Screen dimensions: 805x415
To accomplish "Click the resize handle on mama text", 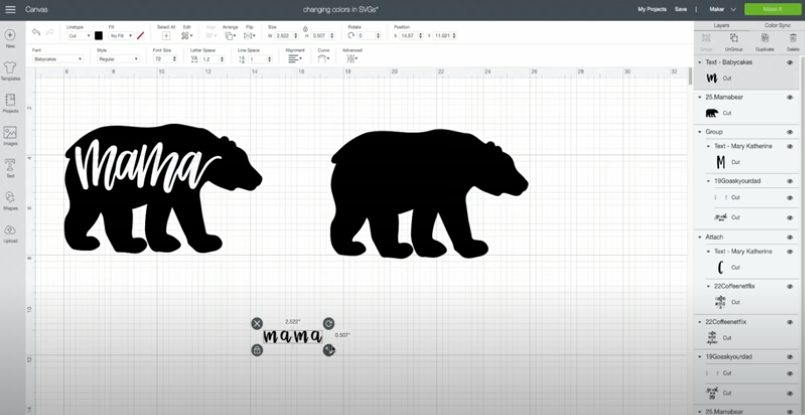I will [329, 350].
